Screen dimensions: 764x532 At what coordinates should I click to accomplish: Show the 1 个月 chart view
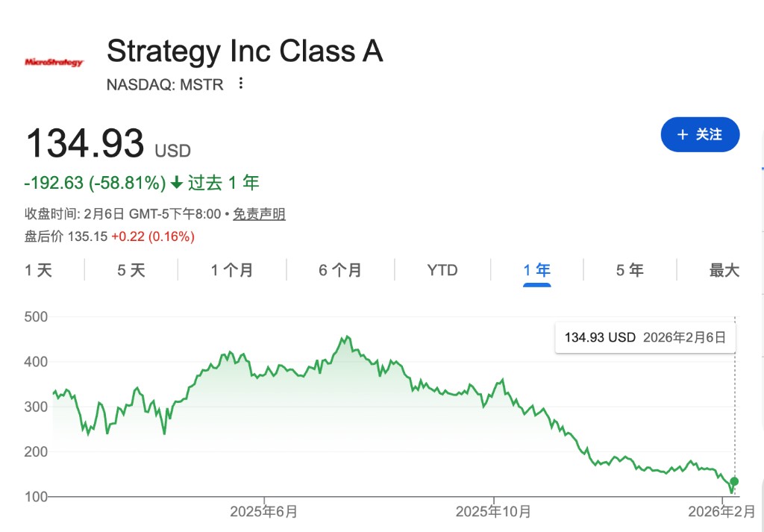tap(232, 270)
